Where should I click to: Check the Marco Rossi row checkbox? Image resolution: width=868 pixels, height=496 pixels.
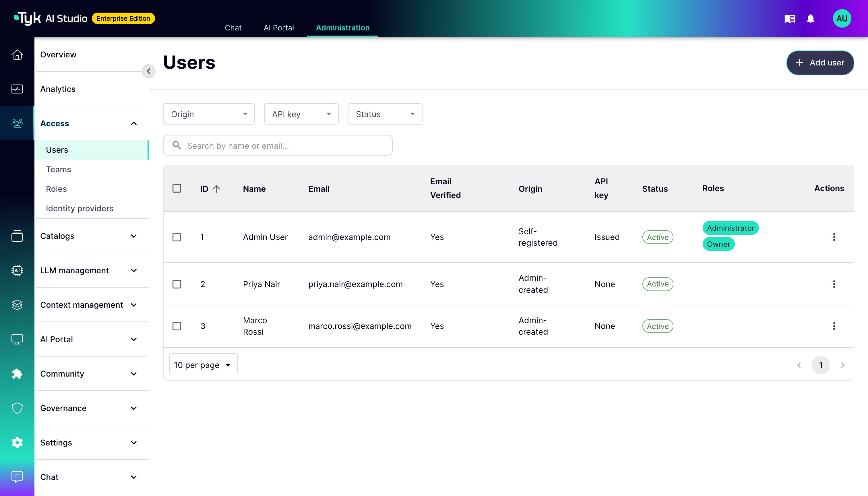coord(177,326)
